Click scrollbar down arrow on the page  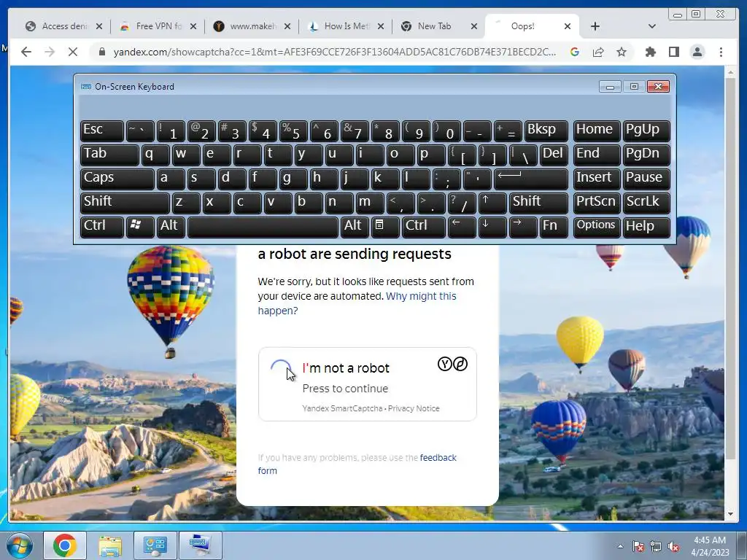(x=730, y=514)
